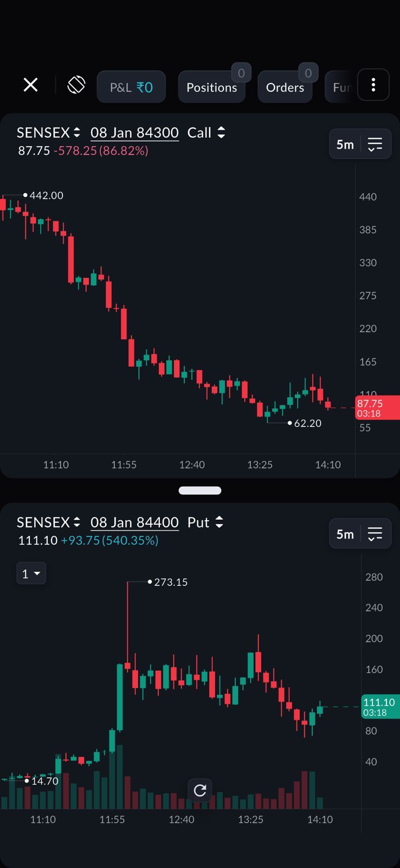Open indicator settings icon on Put chart
The image size is (400, 868).
pyautogui.click(x=375, y=534)
